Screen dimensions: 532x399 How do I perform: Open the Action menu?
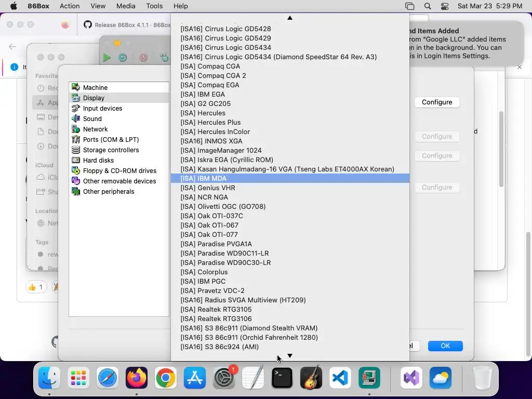[x=70, y=6]
